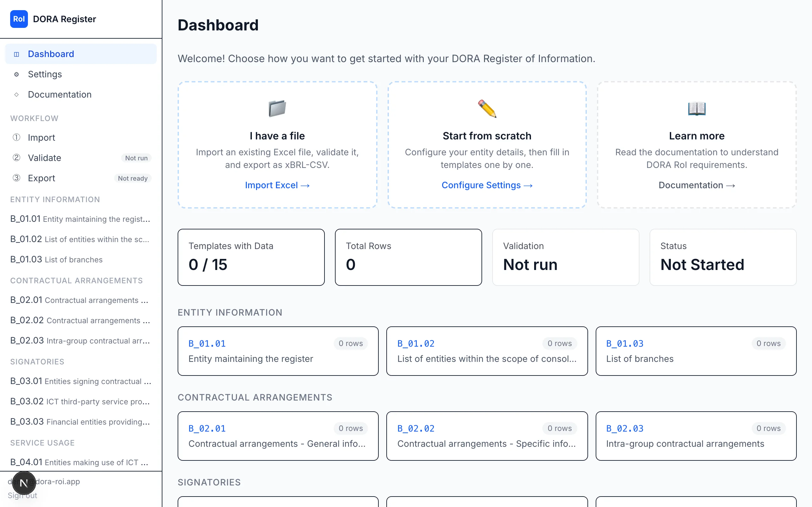Click the 0 rows badge on B_01.02 card
Image resolution: width=812 pixels, height=507 pixels.
pos(560,343)
